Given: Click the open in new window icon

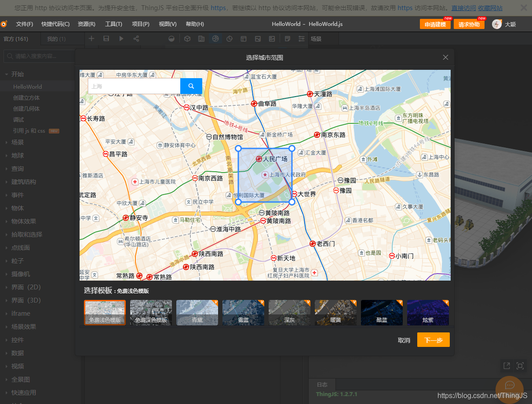Looking at the screenshot, I should coord(506,366).
